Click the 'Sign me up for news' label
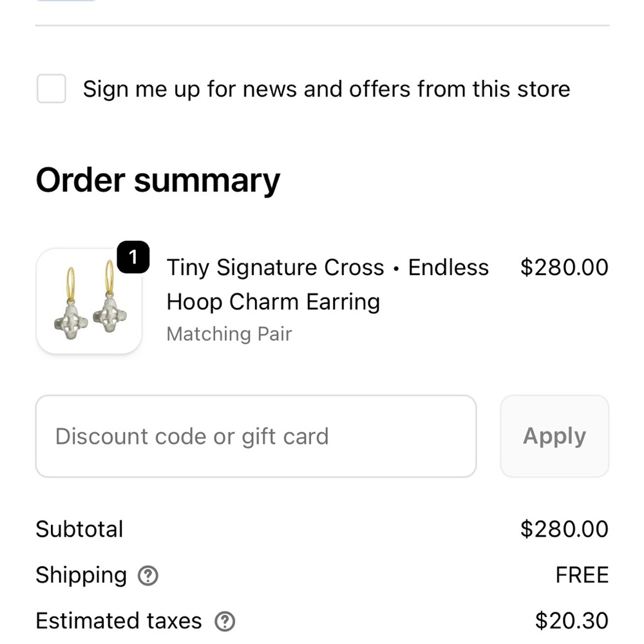The height and width of the screenshot is (644, 644). point(326,89)
